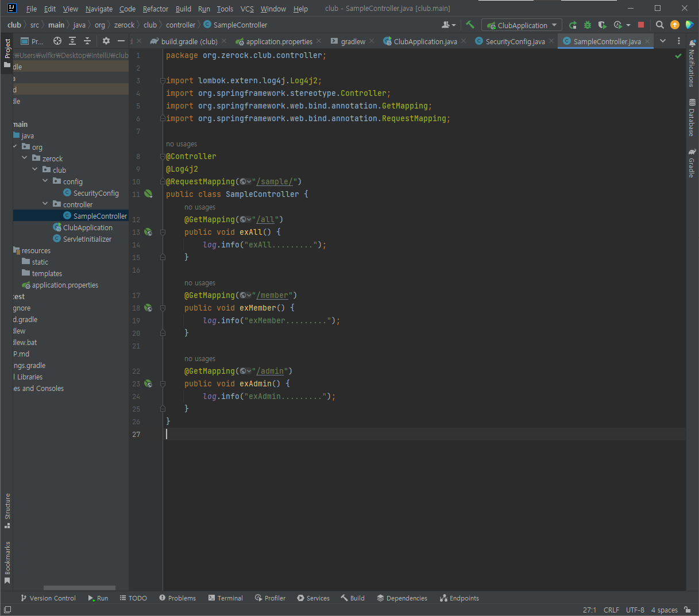Open the dropdown arrow beside the profiler icon
The image size is (699, 616).
tap(628, 25)
